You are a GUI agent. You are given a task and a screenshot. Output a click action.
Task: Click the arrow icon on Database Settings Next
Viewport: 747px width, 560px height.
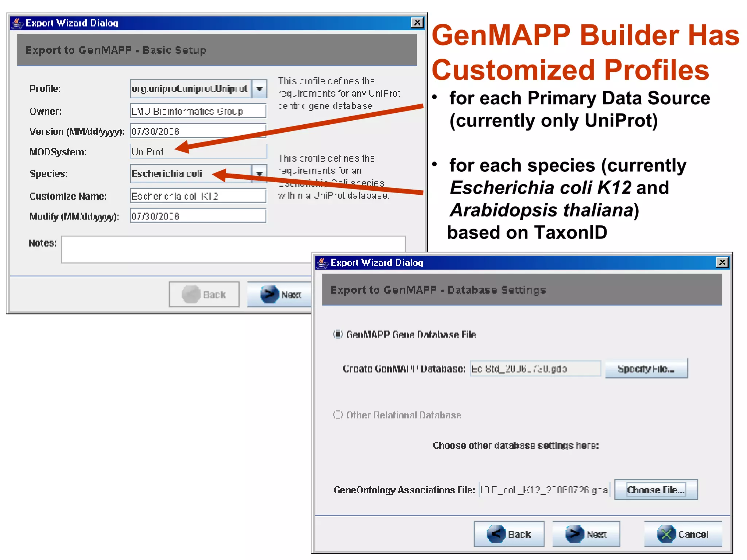pos(574,534)
